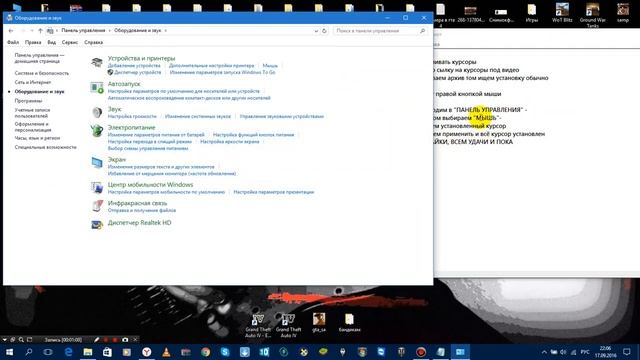Open Настройка громкости link
The image size is (640, 360).
point(132,117)
